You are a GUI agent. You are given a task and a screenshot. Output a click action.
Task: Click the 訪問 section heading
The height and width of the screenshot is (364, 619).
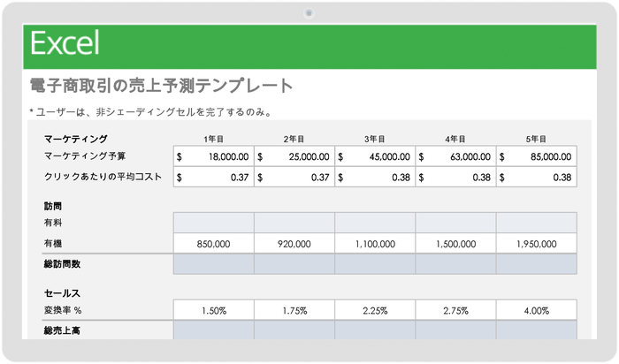click(x=53, y=206)
